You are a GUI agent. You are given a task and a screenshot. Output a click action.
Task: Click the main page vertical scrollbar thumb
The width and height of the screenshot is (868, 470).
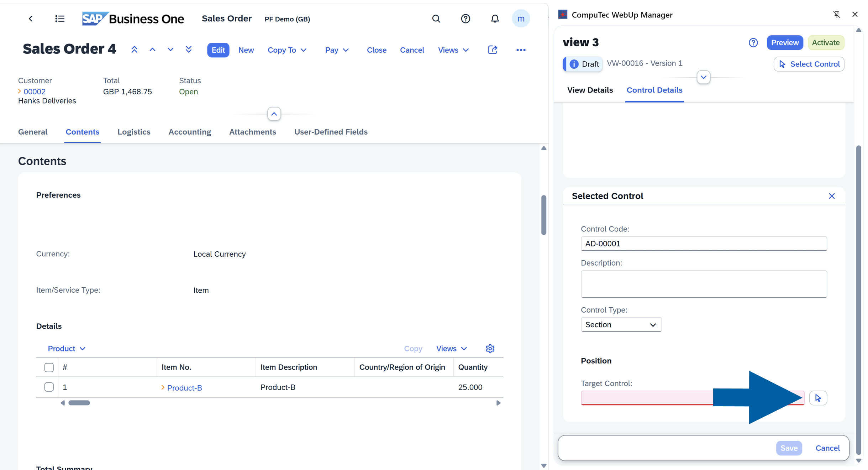543,215
